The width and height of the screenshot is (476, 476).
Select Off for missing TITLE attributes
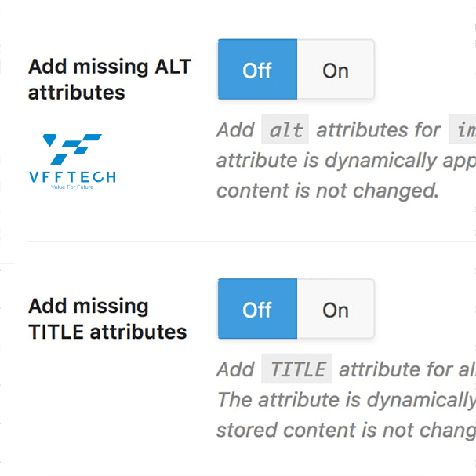pyautogui.click(x=257, y=309)
